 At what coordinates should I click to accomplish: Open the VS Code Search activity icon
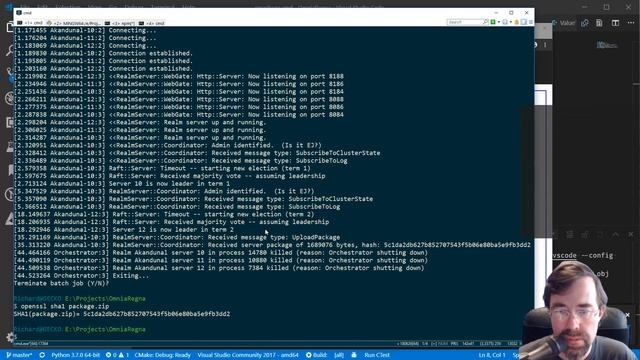click(x=10, y=51)
